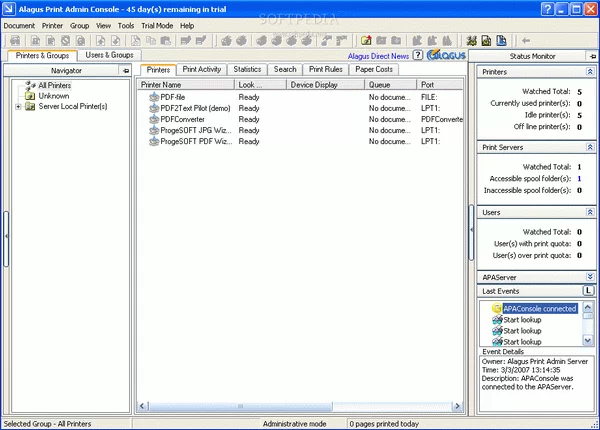Click left arrow of printer list scrollbar
The image size is (600, 430).
[x=142, y=406]
